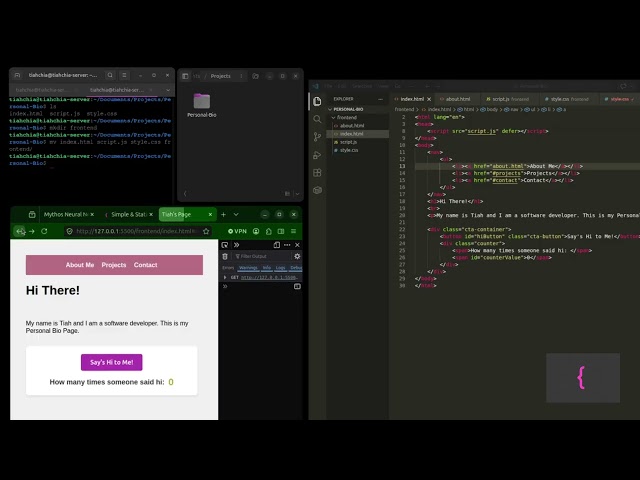Show more devtools tools chevron
Screen dimensions: 640x480
click(x=236, y=245)
